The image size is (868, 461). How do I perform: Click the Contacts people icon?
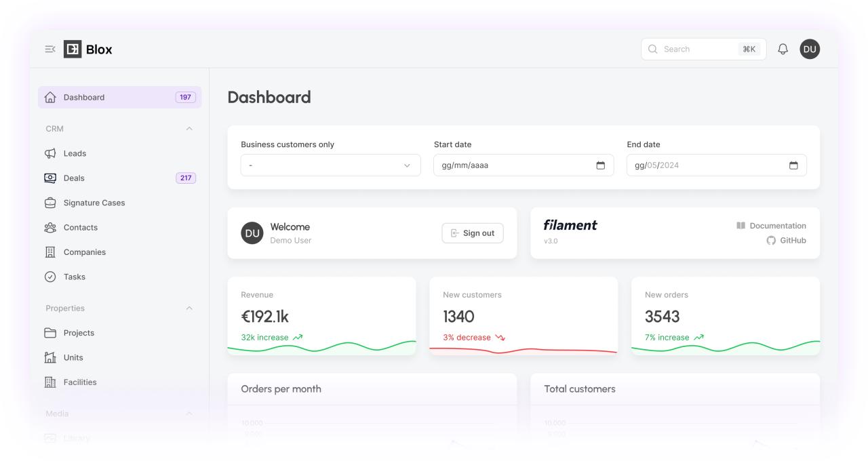coord(50,227)
